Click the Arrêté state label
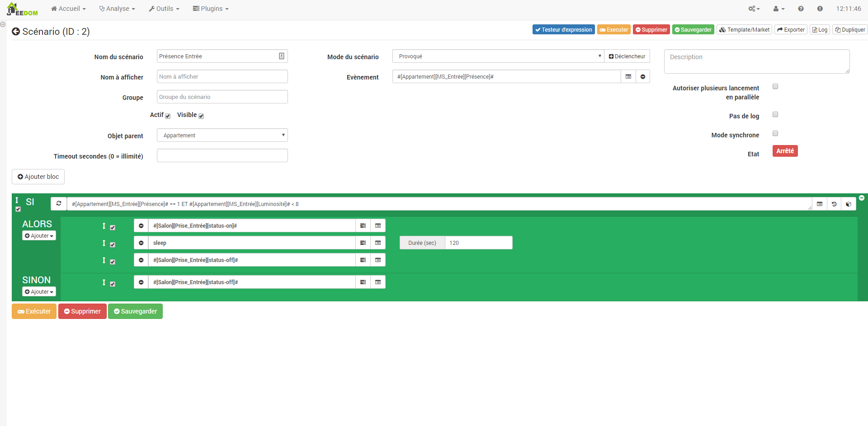Screen dimensions: 868x426 [785, 151]
